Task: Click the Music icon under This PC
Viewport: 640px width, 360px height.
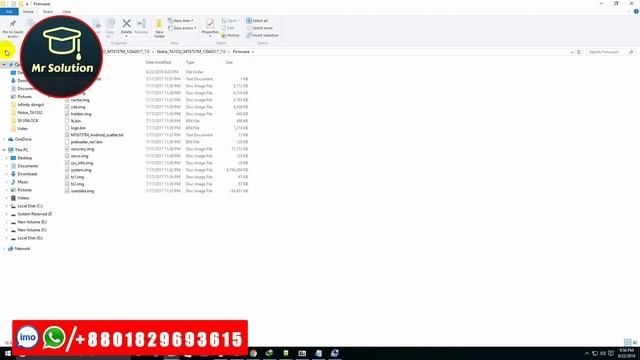Action: [13, 182]
